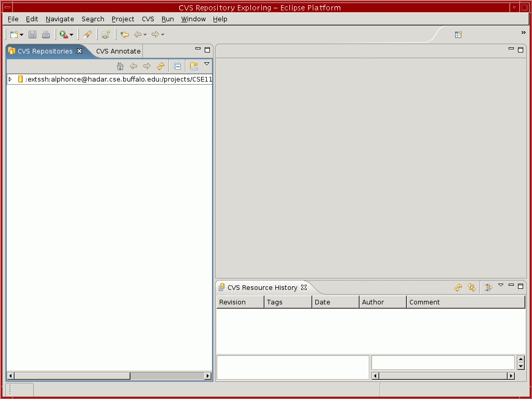
Task: Close the CVS Repositories tab
Action: coord(79,51)
